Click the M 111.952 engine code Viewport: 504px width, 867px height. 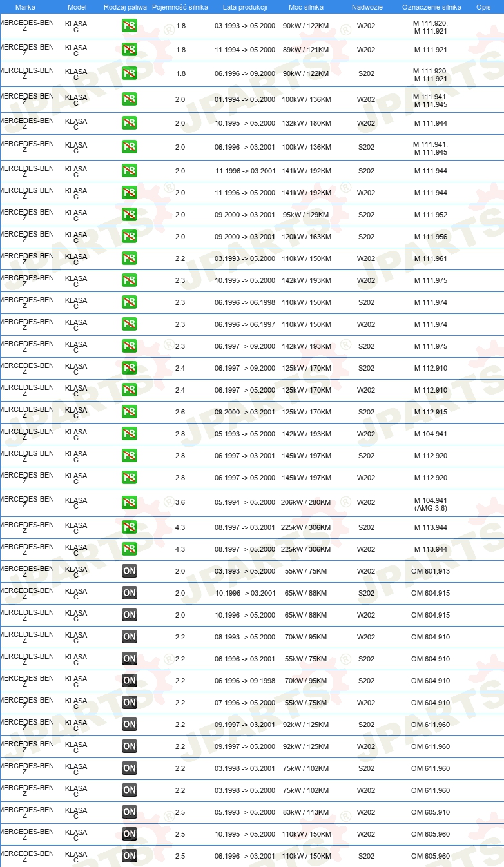coord(431,215)
